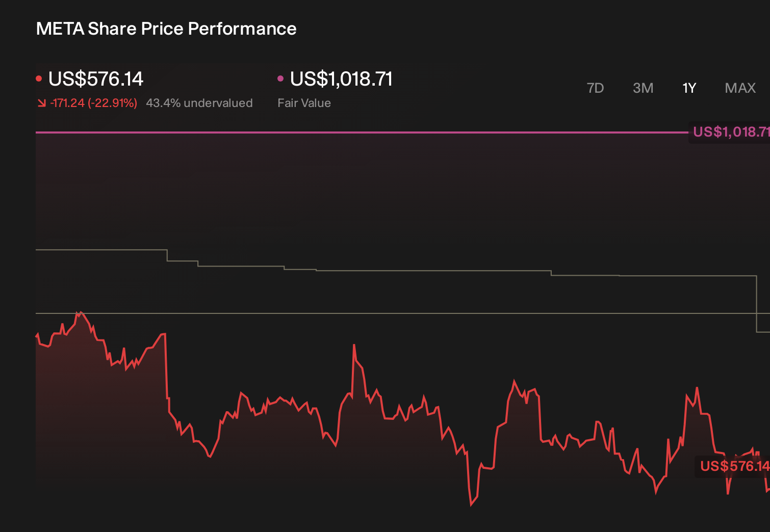Screen dimensions: 770x532
Task: Click the US$1,018.71 fair value figure
Action: tap(341, 79)
